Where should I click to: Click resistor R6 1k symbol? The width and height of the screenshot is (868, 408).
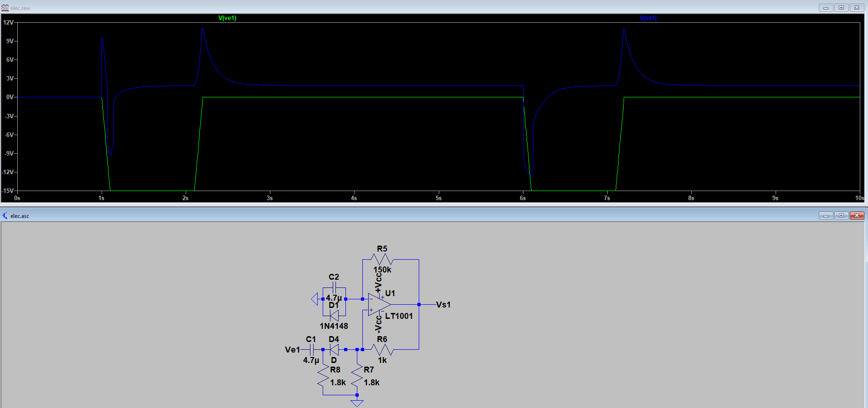[382, 350]
